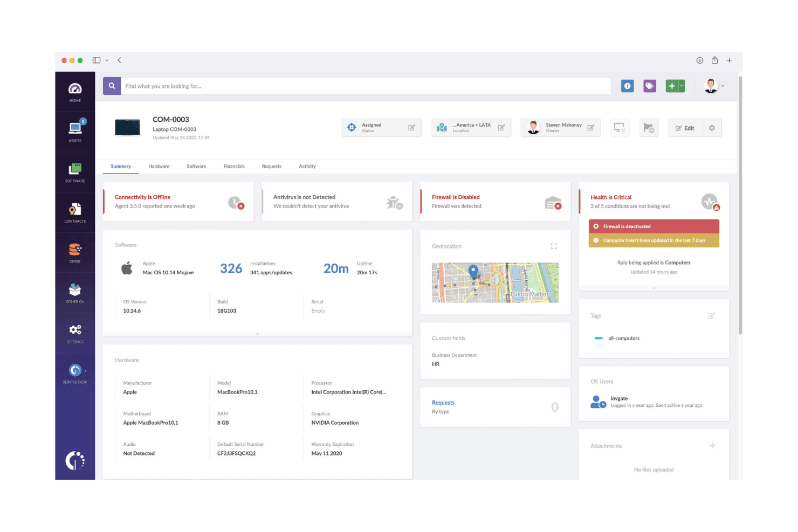Click the page vertical scrollbar
The height and width of the screenshot is (532, 798).
coord(740,205)
